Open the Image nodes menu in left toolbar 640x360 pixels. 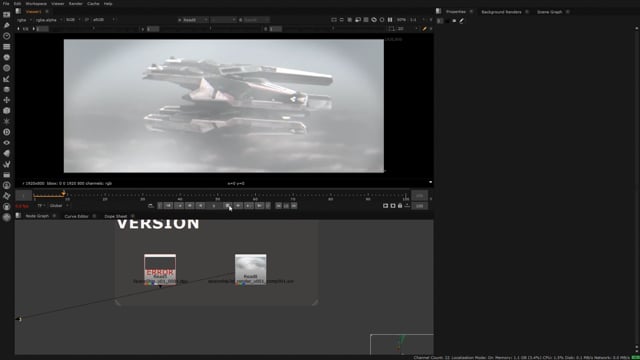[x=7, y=15]
